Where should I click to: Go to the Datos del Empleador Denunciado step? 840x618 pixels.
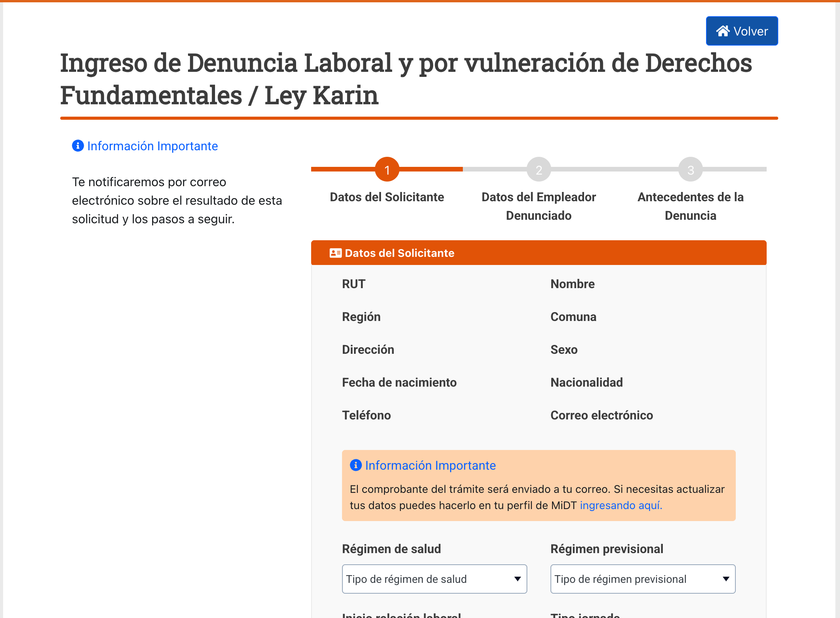click(x=539, y=206)
